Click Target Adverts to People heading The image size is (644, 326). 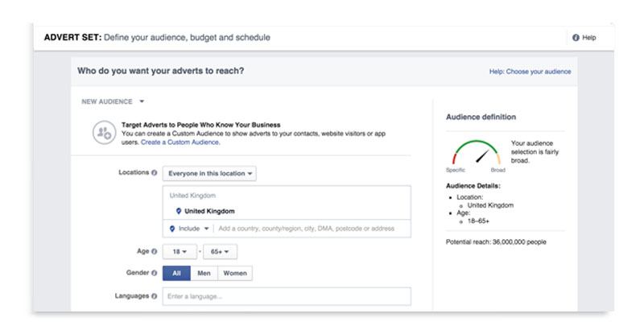(200, 125)
